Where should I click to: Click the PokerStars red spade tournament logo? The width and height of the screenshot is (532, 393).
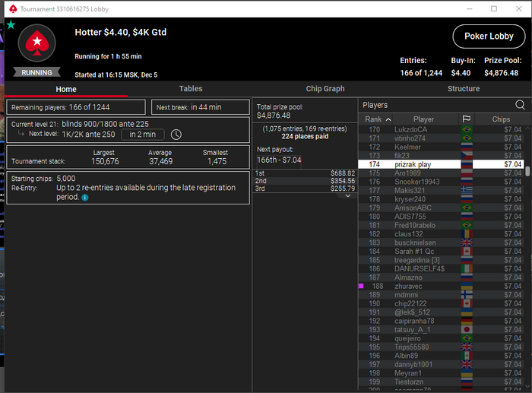[x=37, y=43]
